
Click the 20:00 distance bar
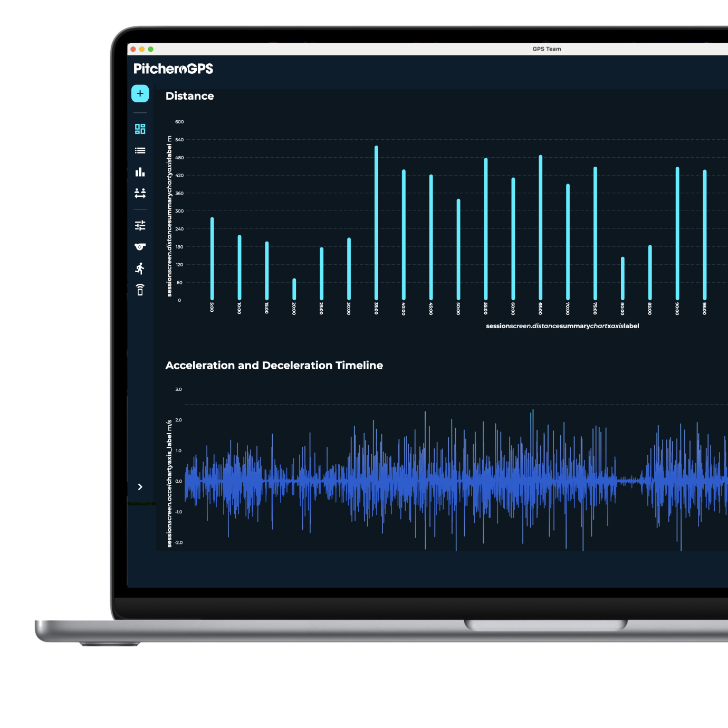point(294,289)
